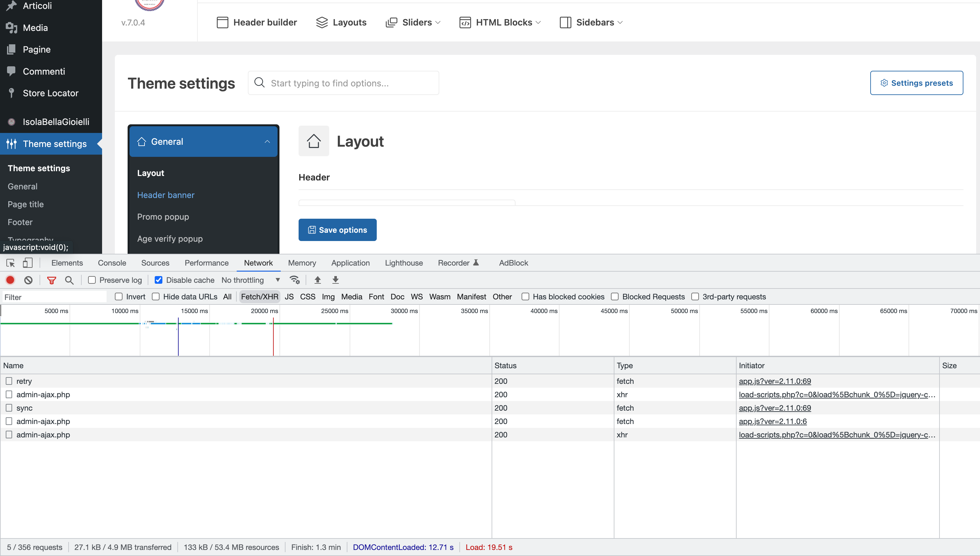
Task: Click the Save options button
Action: (x=338, y=230)
